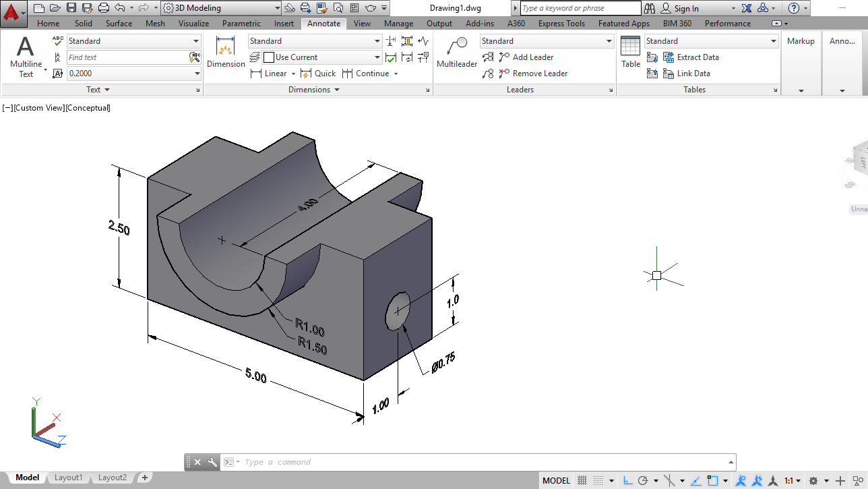Toggle Polar Tracking in status bar
This screenshot has height=489, width=868.
pyautogui.click(x=644, y=481)
